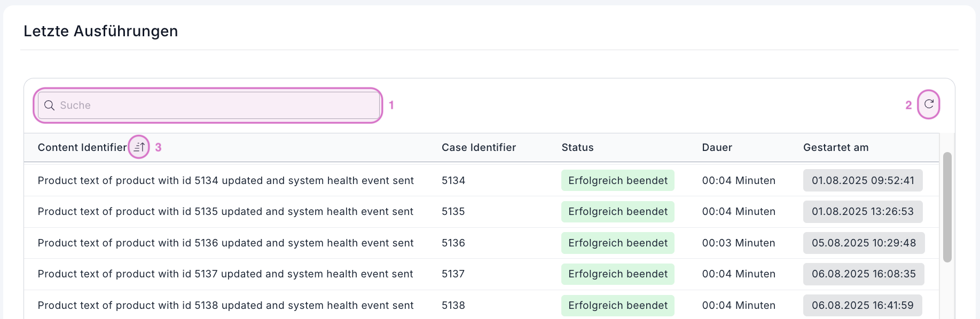This screenshot has height=319, width=980.
Task: Click the date badge 05.08.2025 10:29:48
Action: coord(864,243)
